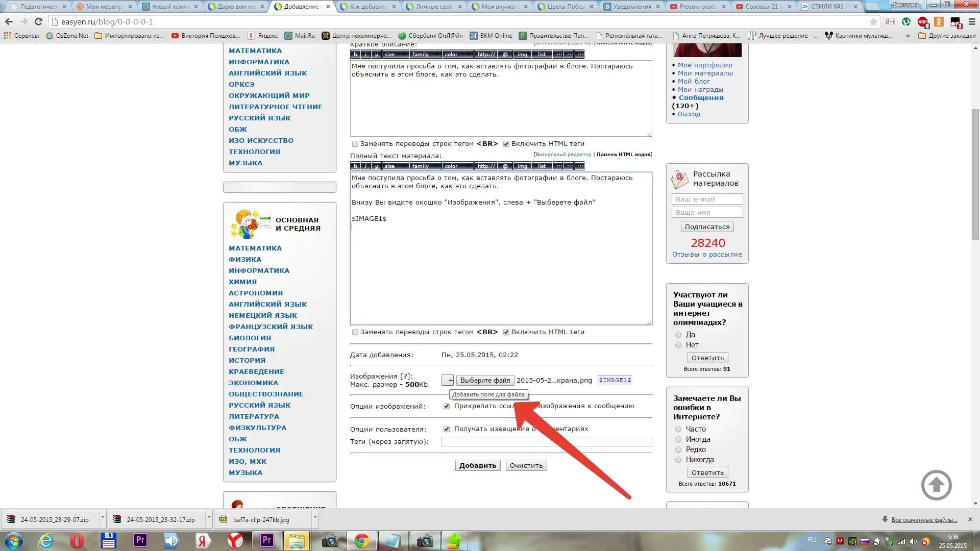This screenshot has width=980, height=551.
Task: Toggle lower 'Заменять переводы строк тегом BR' checkbox
Action: click(355, 332)
